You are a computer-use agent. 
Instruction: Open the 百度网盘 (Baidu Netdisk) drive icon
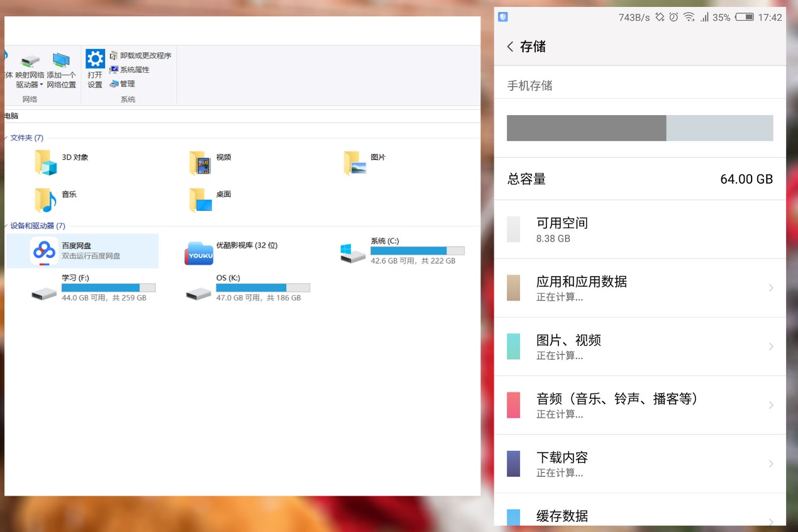pos(43,250)
